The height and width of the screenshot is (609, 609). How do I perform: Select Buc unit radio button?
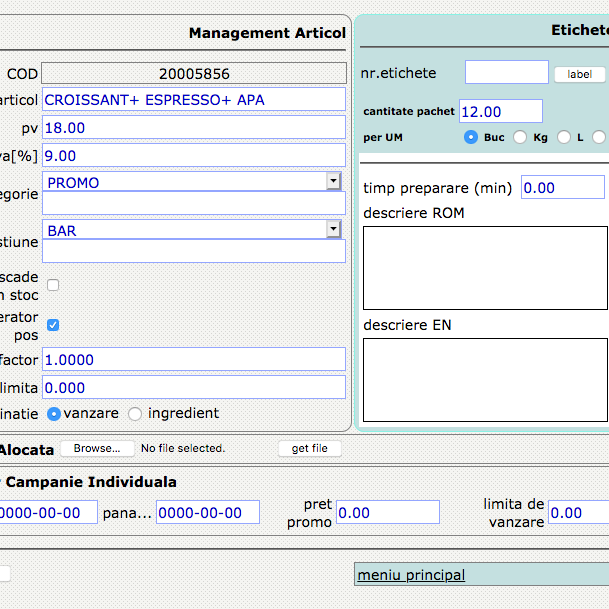(x=471, y=137)
